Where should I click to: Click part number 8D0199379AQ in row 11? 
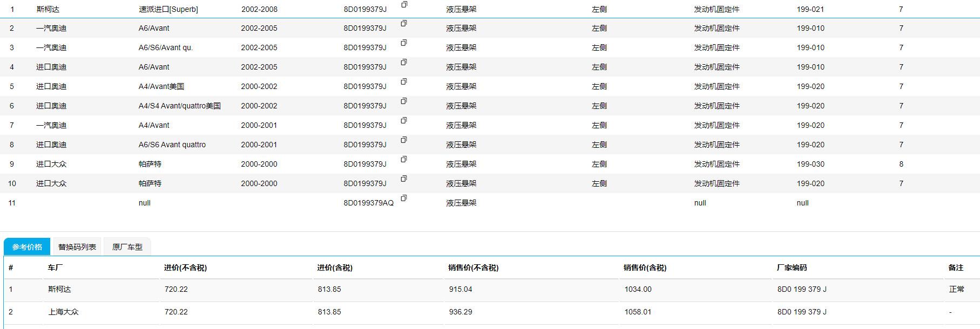[368, 203]
